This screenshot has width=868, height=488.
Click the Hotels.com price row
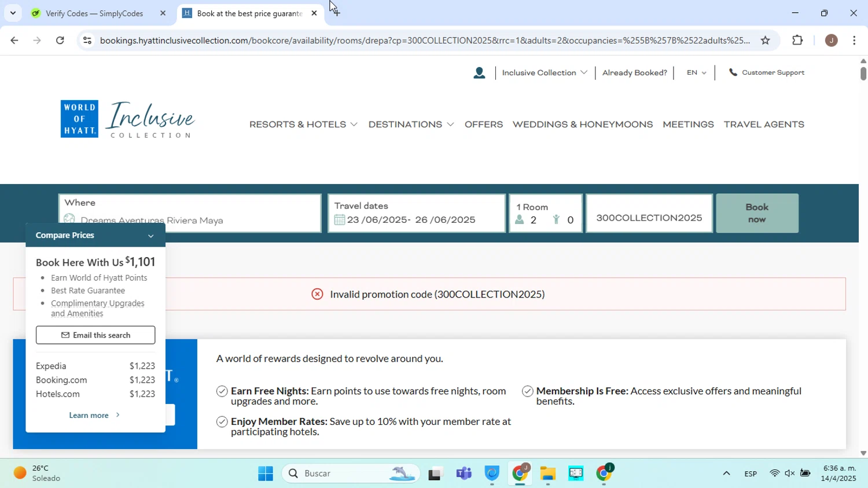[95, 394]
